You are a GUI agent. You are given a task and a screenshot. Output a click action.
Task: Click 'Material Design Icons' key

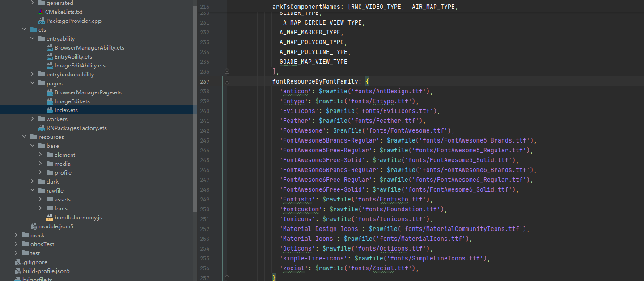pos(321,229)
